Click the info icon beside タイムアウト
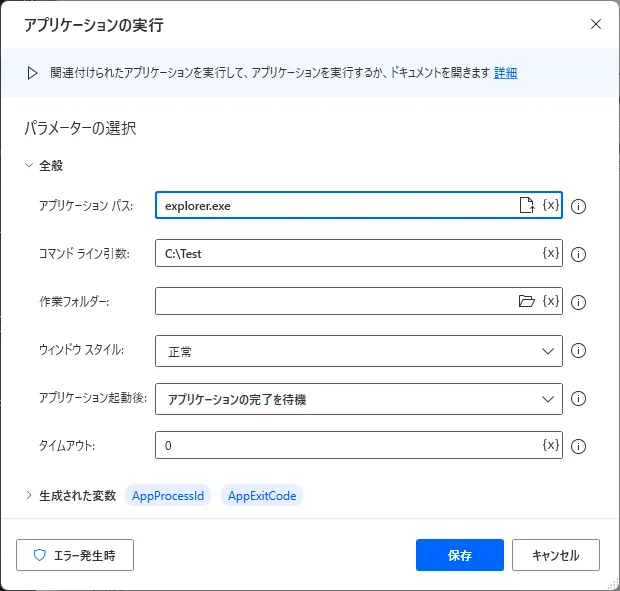 point(578,447)
